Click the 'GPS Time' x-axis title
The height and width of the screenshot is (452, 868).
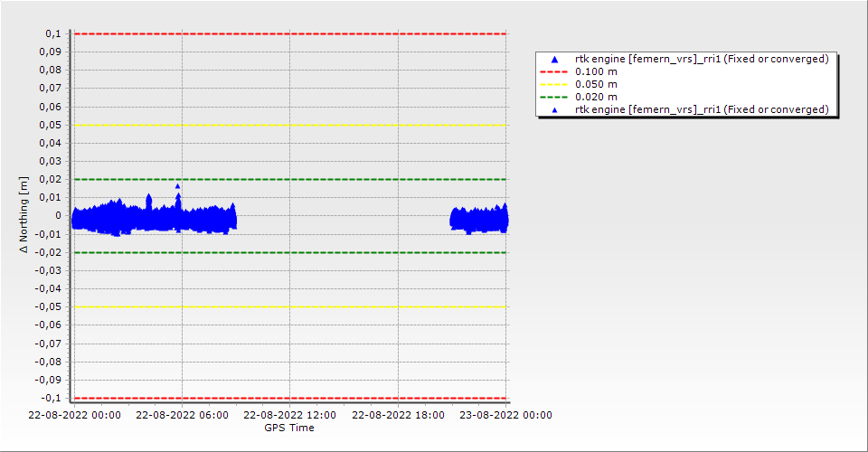(289, 428)
